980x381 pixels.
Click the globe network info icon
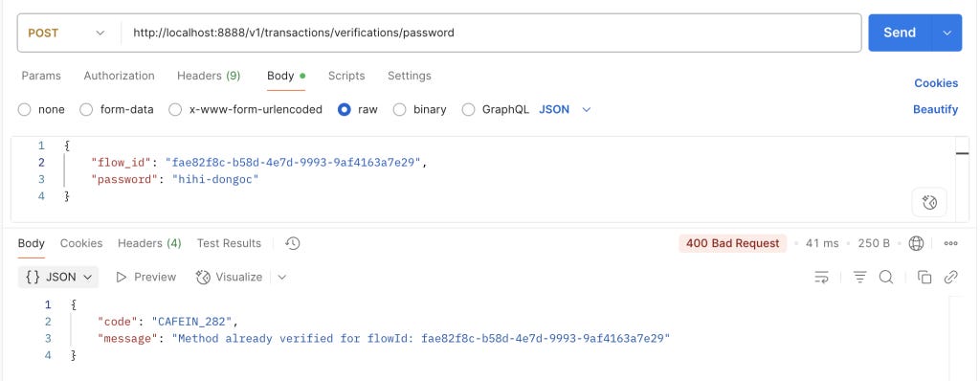916,243
